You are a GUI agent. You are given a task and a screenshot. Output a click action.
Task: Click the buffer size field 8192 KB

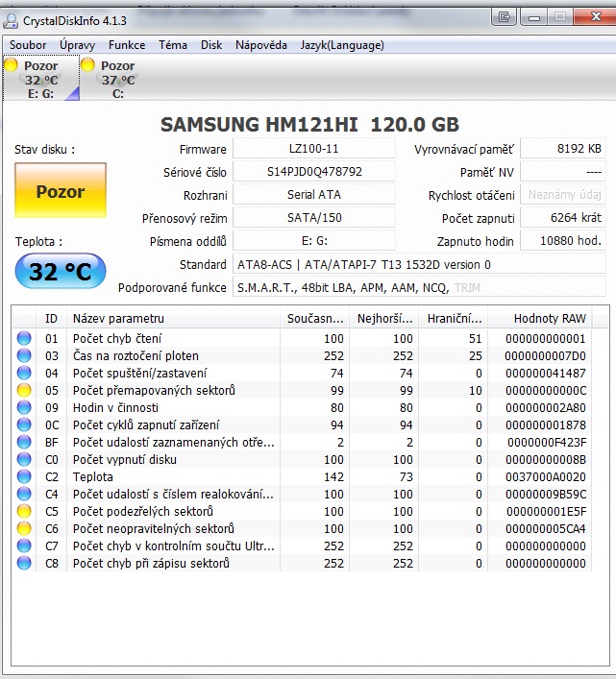[x=563, y=149]
